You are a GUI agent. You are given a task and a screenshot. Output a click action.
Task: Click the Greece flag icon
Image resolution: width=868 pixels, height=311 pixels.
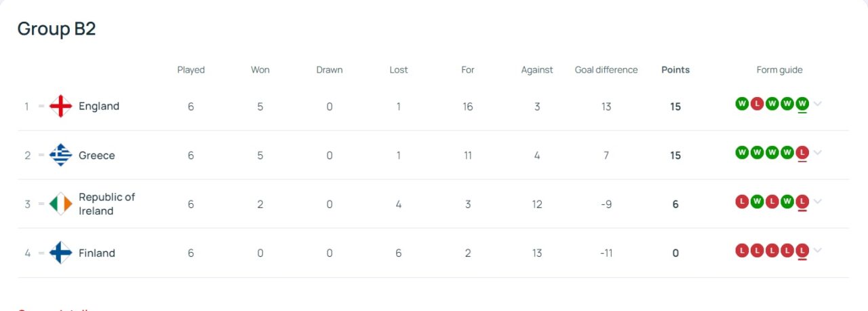tap(61, 155)
